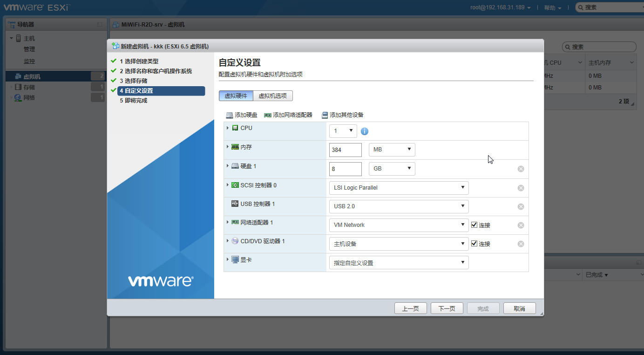Click the CPU info icon

(x=365, y=131)
